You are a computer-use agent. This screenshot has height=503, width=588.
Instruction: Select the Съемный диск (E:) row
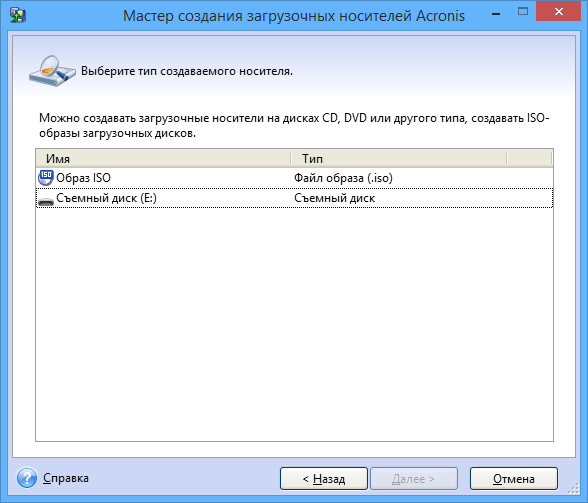(294, 198)
